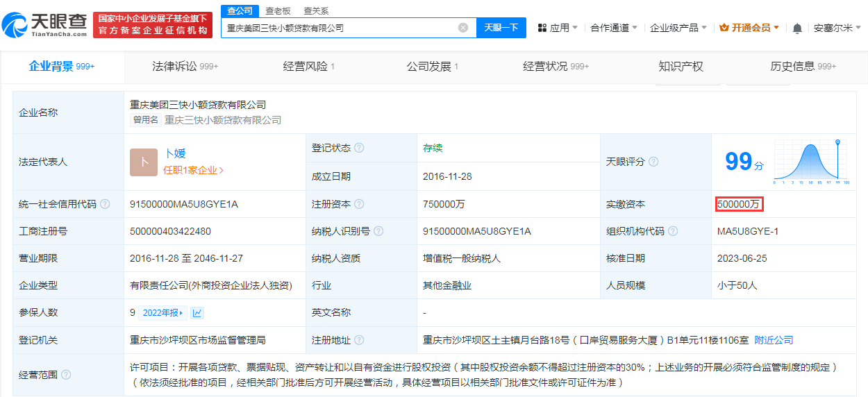Select industry value 其他金融业
The image size is (868, 397).
tap(447, 285)
